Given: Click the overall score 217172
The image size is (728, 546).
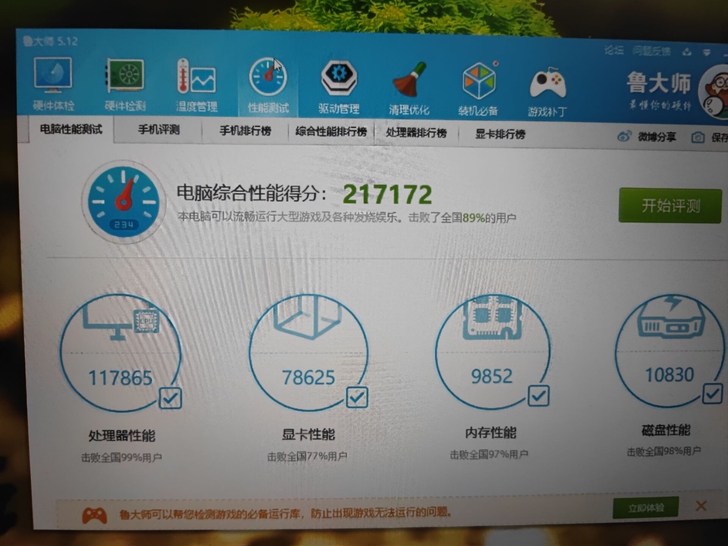Looking at the screenshot, I should pos(387,195).
